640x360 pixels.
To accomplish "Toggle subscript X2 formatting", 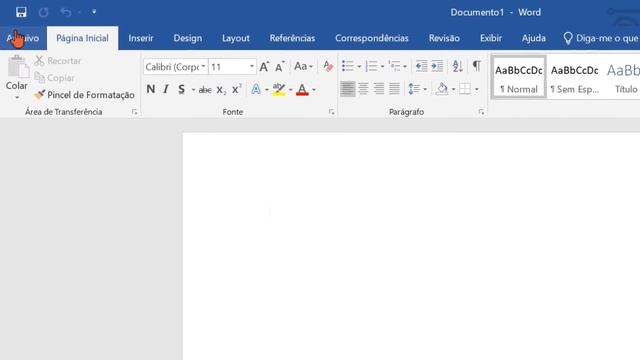I will 221,90.
